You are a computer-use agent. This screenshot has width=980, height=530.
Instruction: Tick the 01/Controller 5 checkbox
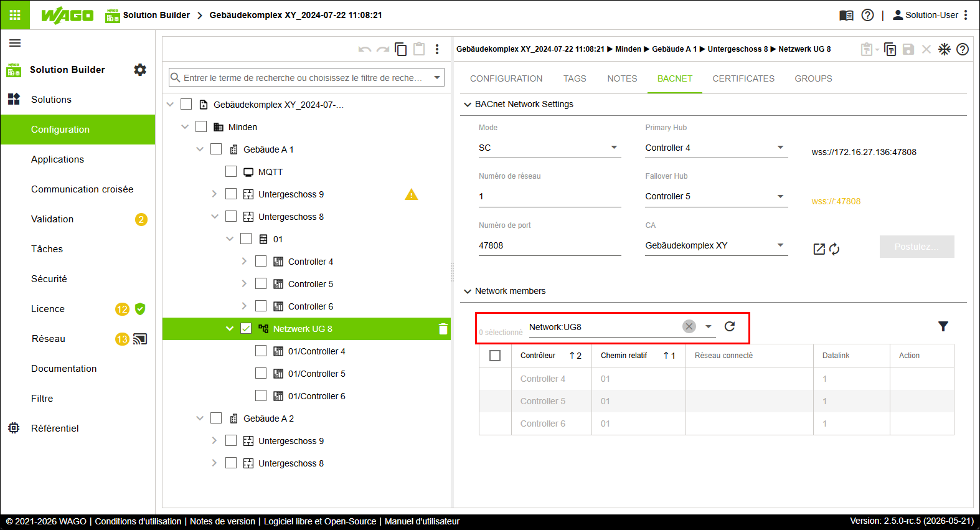pos(261,373)
